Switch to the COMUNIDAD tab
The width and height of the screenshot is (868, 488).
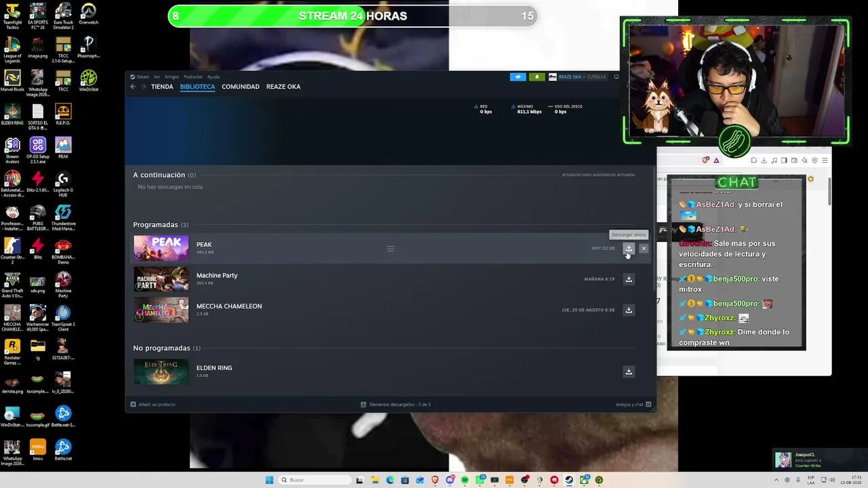[x=241, y=87]
